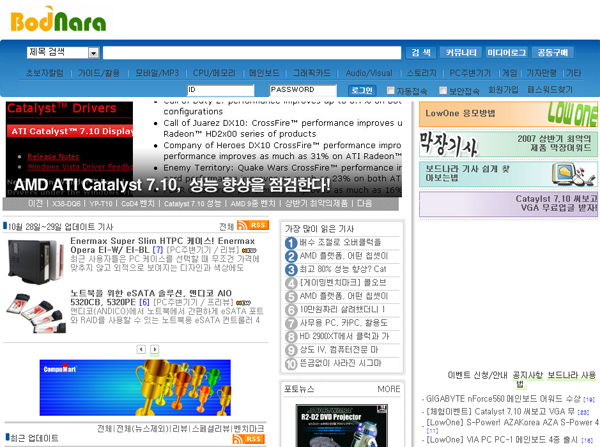This screenshot has width=600, height=447.
Task: Select CoD4 벤치 in the featured strip
Action: coord(138,204)
